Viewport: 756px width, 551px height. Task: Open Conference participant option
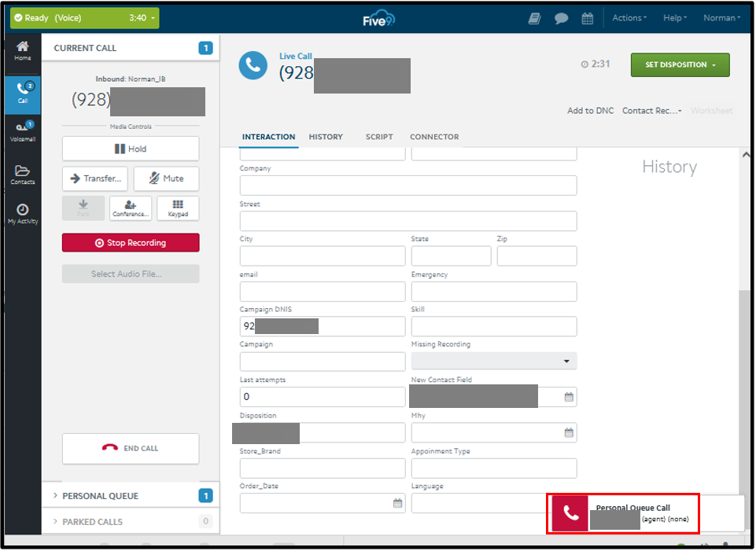coord(131,208)
